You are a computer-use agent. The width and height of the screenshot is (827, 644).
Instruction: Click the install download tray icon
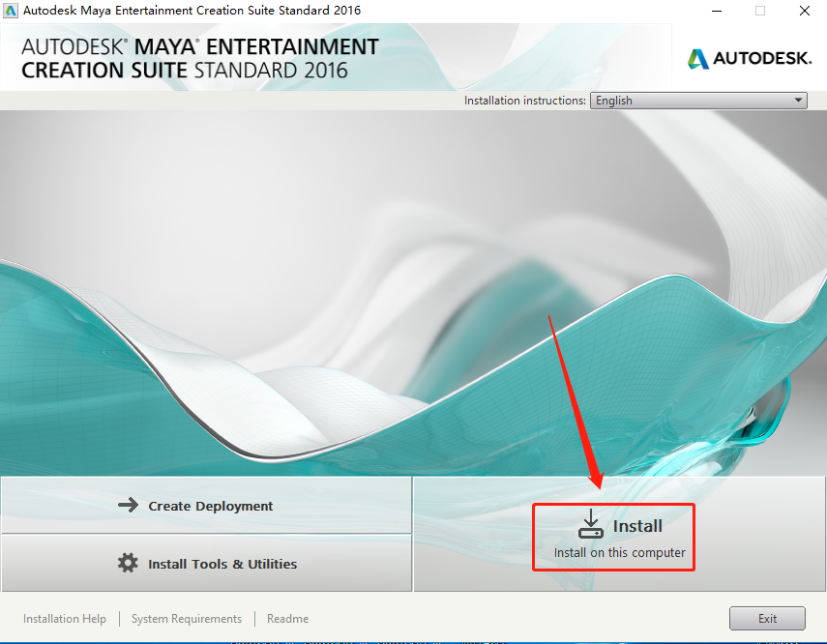tap(591, 524)
